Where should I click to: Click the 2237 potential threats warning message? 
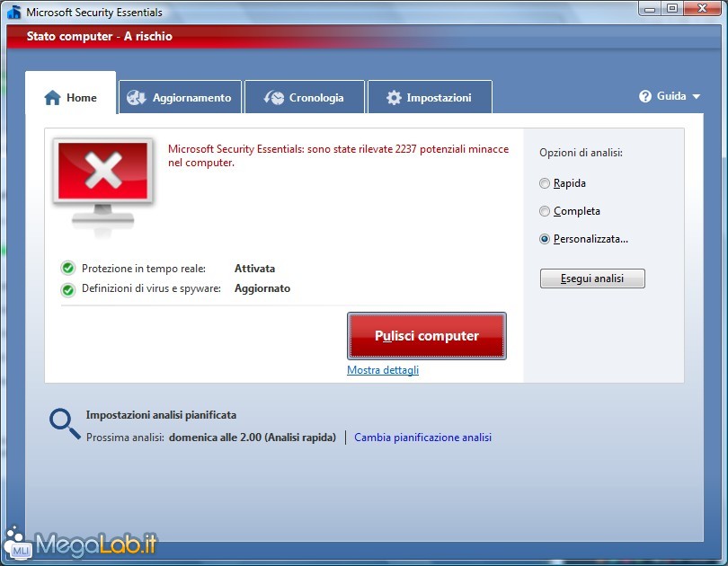pyautogui.click(x=339, y=155)
